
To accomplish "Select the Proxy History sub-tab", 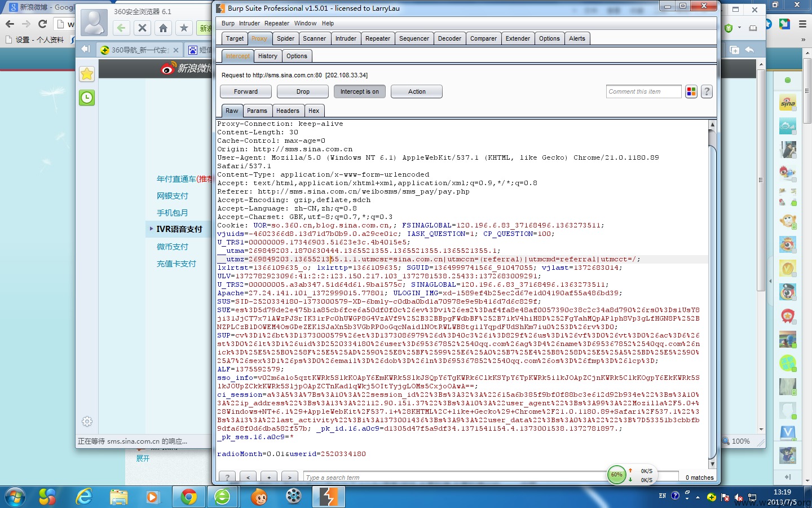I will click(267, 56).
